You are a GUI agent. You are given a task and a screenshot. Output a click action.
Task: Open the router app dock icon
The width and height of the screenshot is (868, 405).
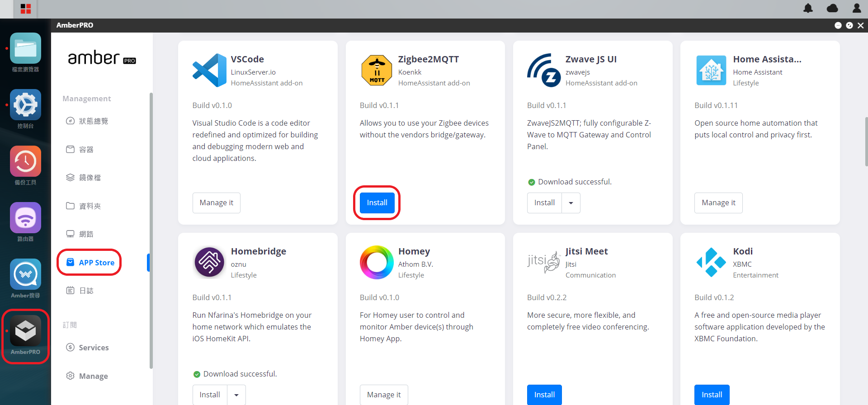point(25,218)
